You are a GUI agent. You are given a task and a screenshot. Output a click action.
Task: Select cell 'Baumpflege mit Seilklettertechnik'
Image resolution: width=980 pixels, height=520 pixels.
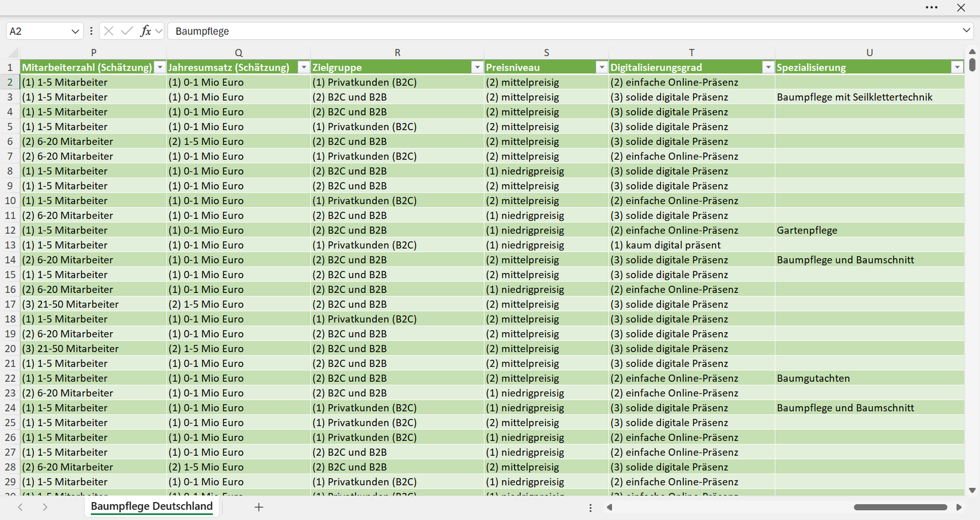[869, 97]
